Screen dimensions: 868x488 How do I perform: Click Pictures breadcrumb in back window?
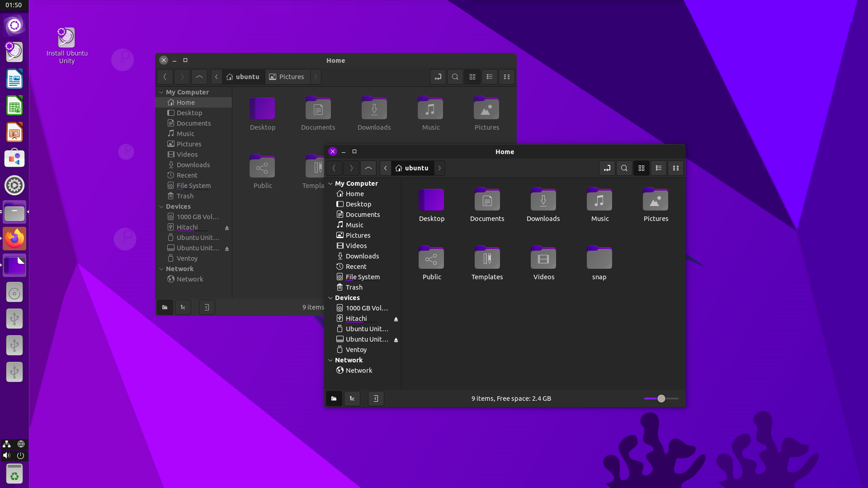click(x=287, y=77)
